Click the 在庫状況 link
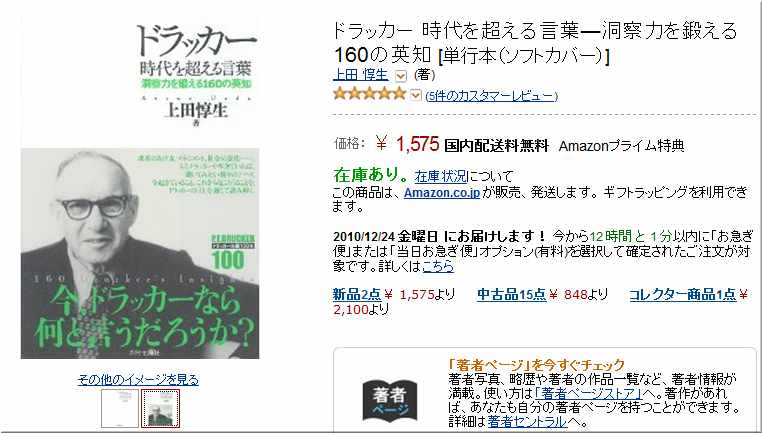 441,175
